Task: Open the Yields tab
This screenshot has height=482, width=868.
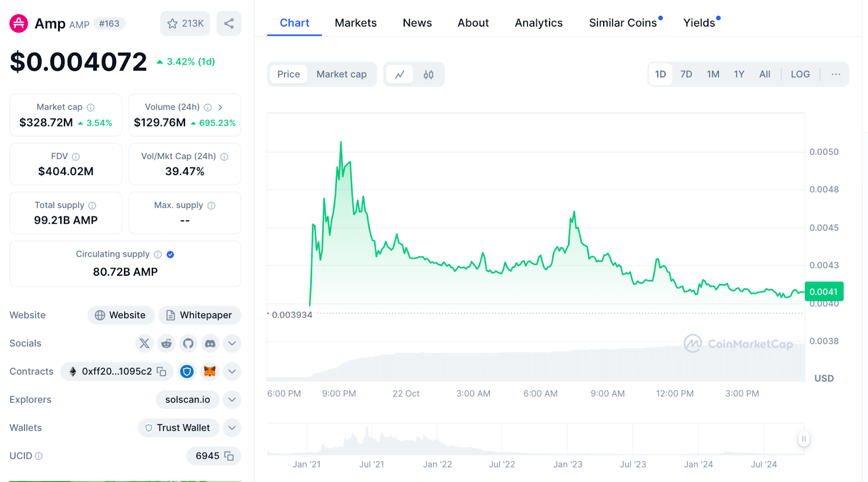Action: (699, 23)
